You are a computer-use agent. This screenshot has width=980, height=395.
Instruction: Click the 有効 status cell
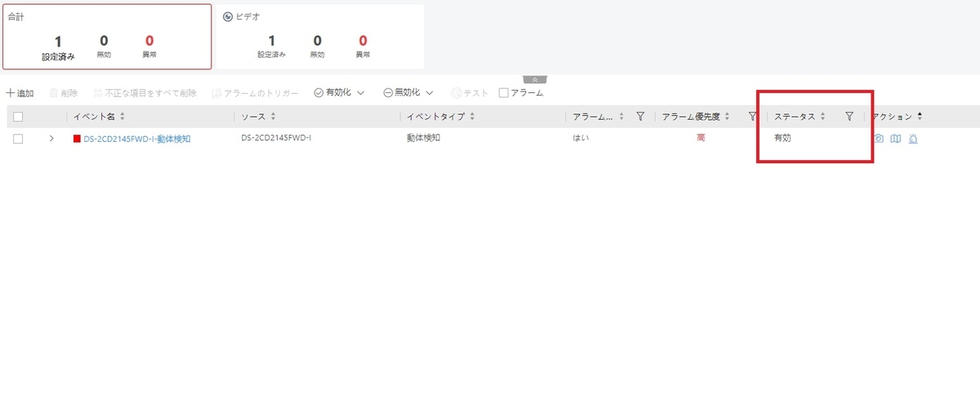(782, 139)
